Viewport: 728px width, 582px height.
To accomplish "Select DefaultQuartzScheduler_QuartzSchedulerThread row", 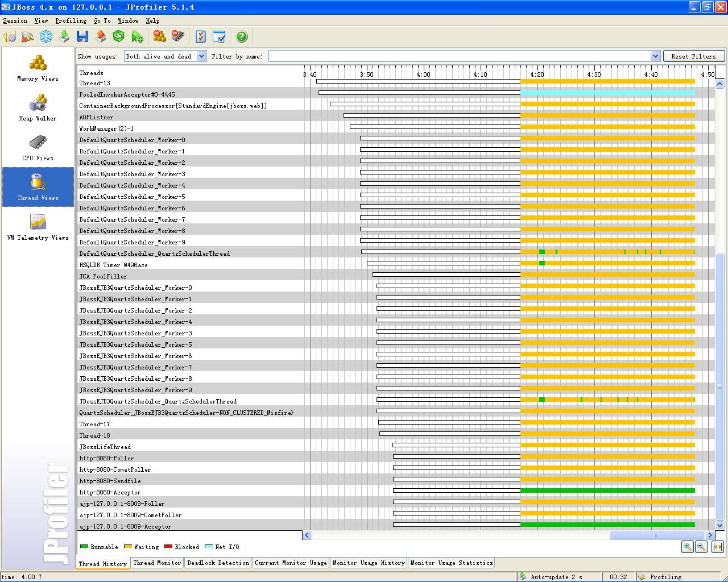I will pyautogui.click(x=396, y=253).
